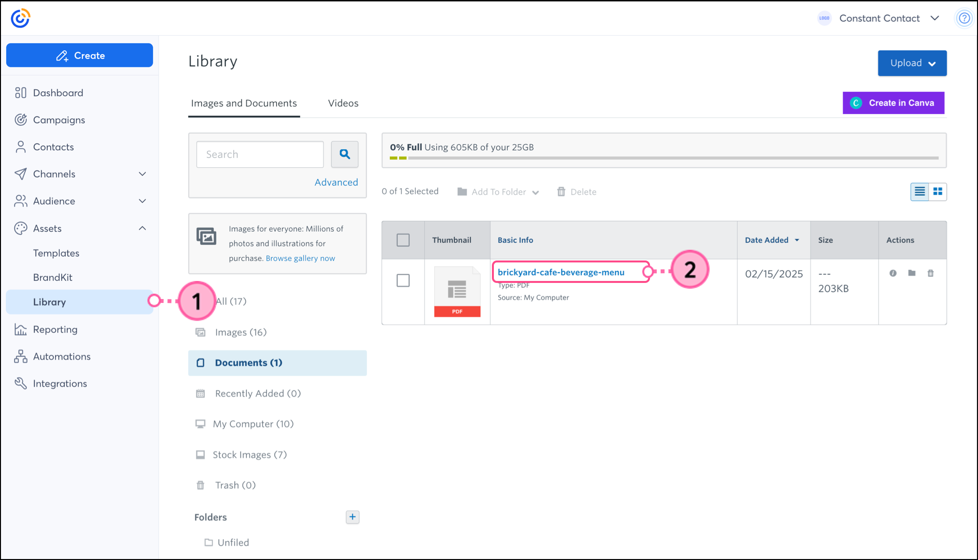The height and width of the screenshot is (560, 978).
Task: Expand the Channels sidebar section
Action: (142, 174)
